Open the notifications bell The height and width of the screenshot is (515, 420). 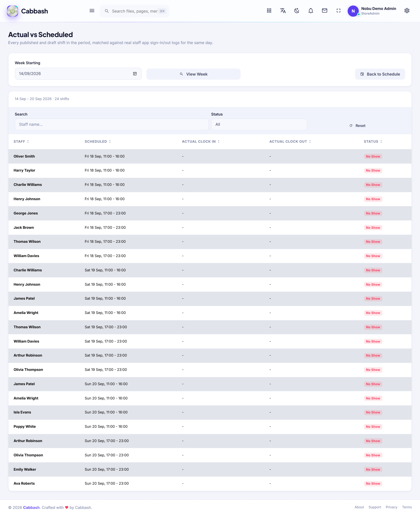[x=311, y=11]
